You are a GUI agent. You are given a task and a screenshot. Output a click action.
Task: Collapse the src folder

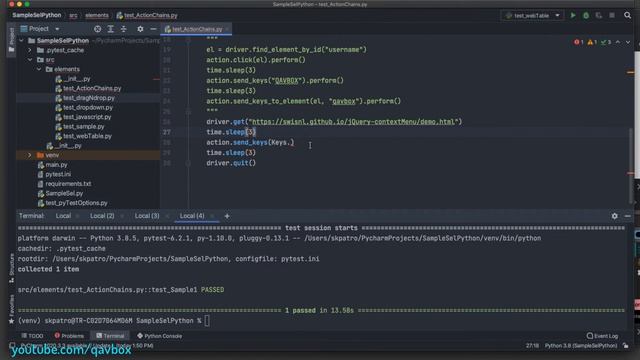coord(30,60)
